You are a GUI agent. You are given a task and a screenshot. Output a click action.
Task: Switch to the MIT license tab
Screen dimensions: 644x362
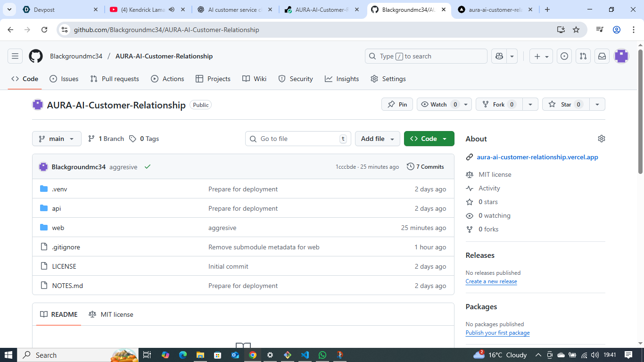111,314
